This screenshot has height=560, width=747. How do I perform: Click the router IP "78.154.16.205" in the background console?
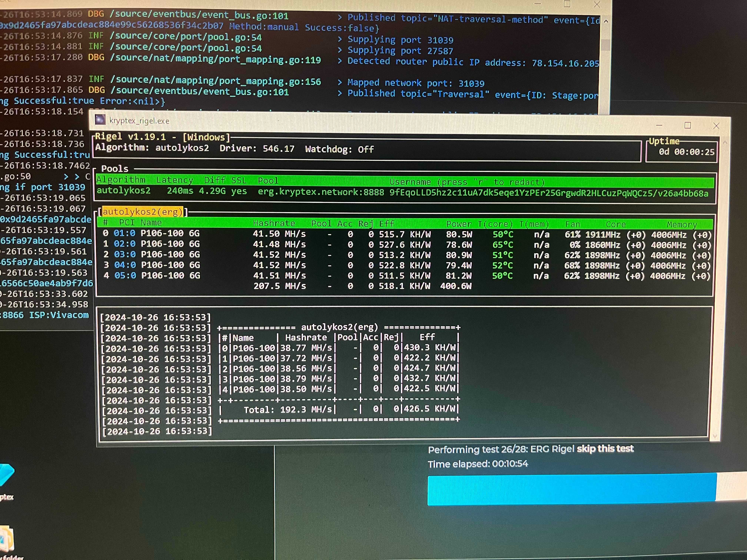(565, 64)
